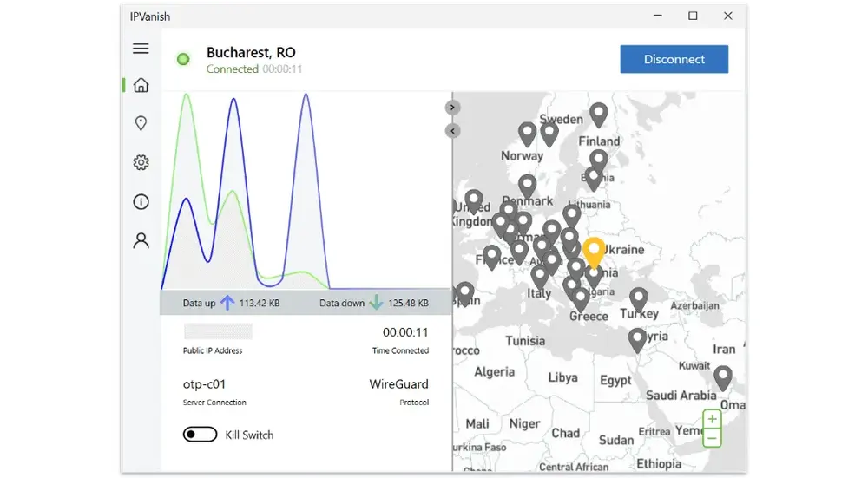Screen dimensions: 868x478
Task: Click the WireGuard protocol text
Action: pos(398,384)
